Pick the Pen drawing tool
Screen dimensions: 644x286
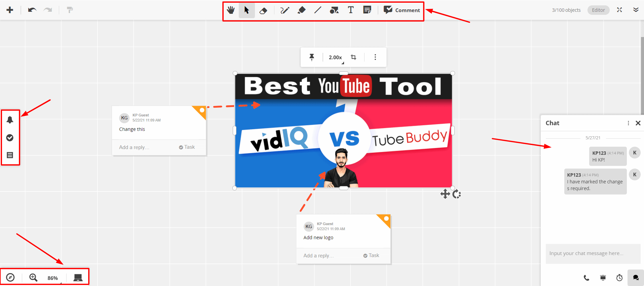pos(285,10)
